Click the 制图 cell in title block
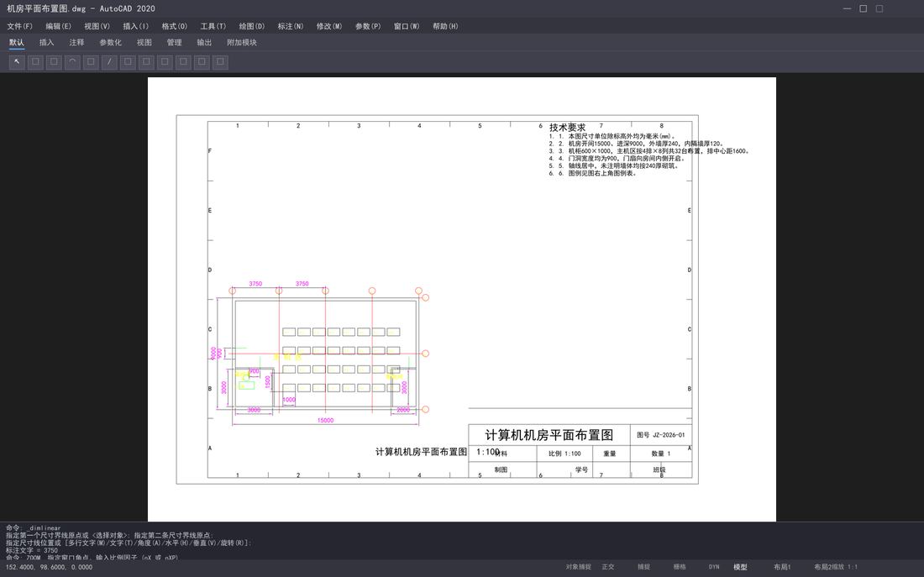 (501, 469)
